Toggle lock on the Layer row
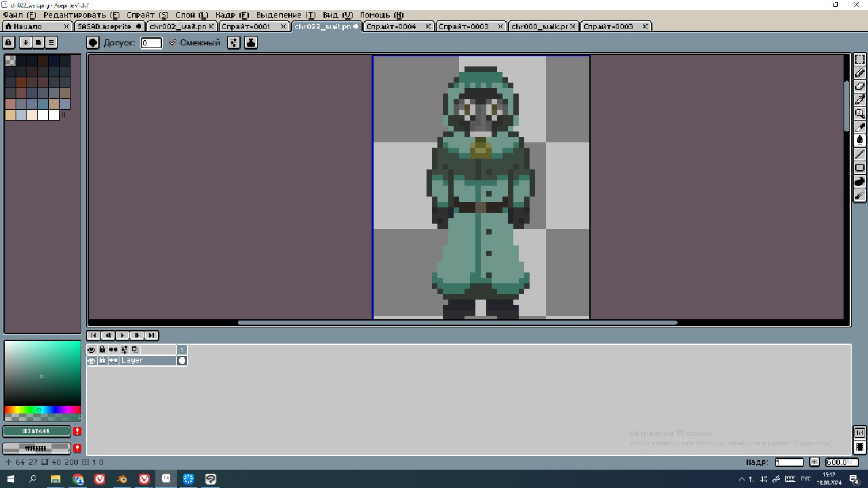 (102, 361)
